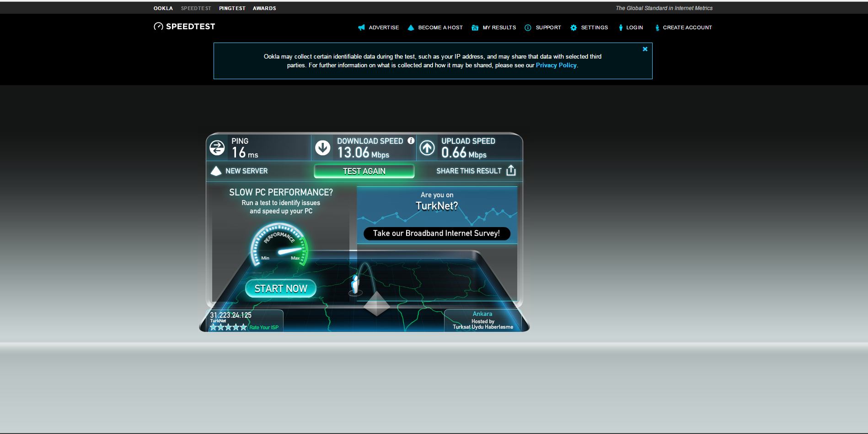Screen dimensions: 868x434
Task: Open the SUPPORT menu link
Action: coord(548,27)
